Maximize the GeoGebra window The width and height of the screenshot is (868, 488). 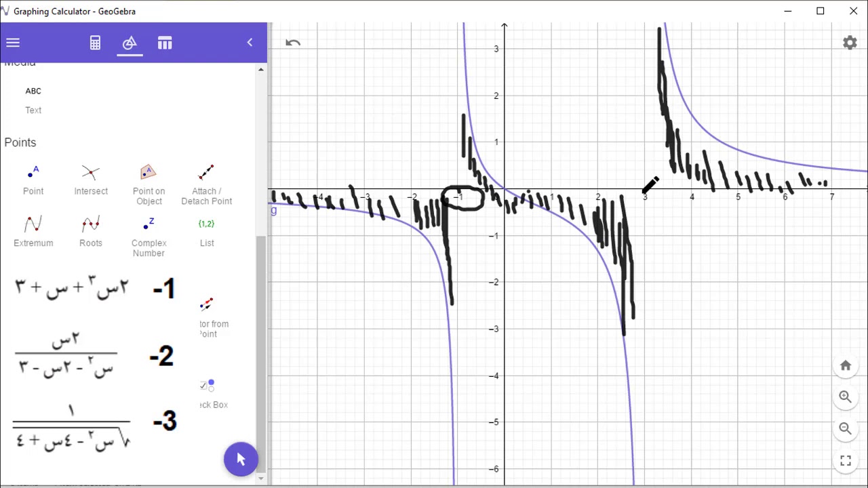[x=821, y=11]
